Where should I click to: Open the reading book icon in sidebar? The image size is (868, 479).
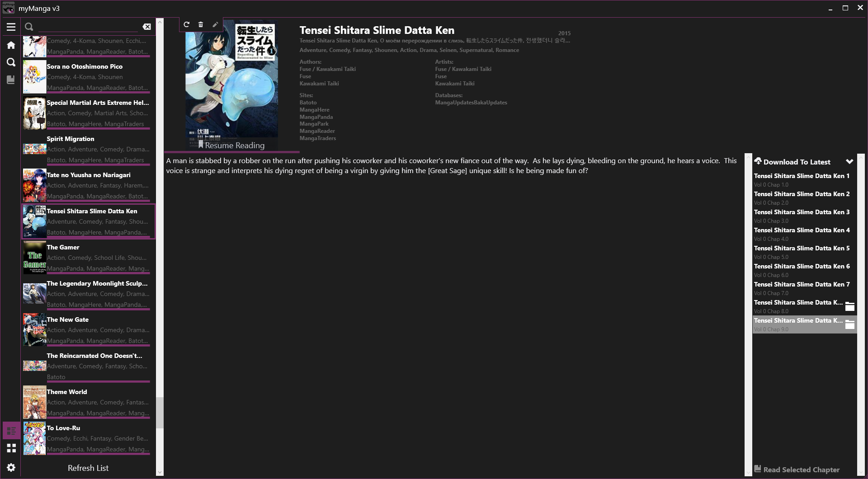[11, 80]
